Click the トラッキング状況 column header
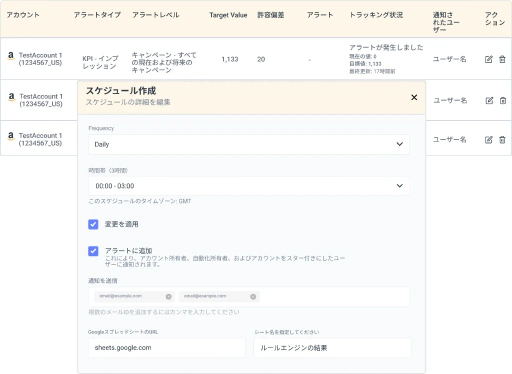Screen dimensions: 512x374 tap(376, 15)
